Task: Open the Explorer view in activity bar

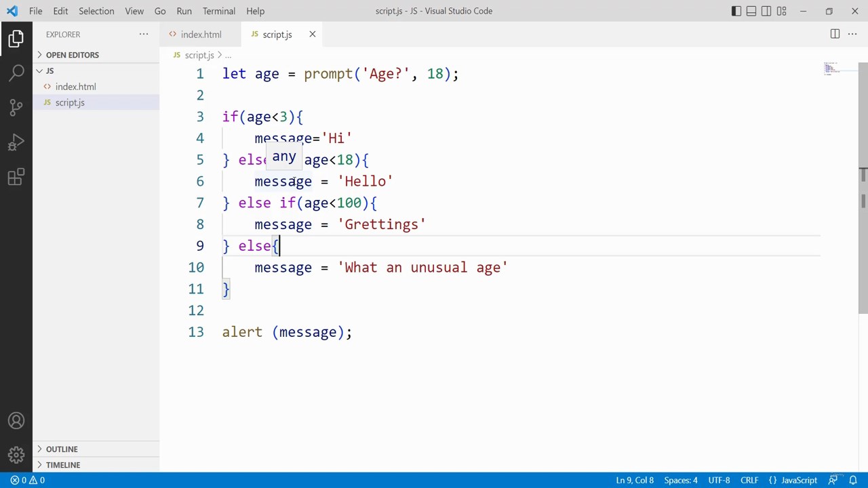Action: point(16,39)
